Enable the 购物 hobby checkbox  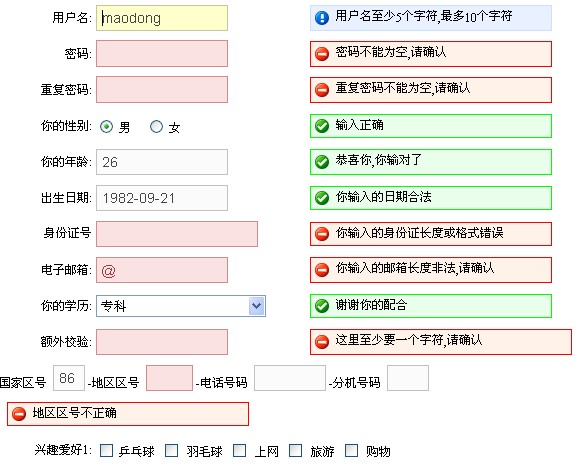click(351, 451)
